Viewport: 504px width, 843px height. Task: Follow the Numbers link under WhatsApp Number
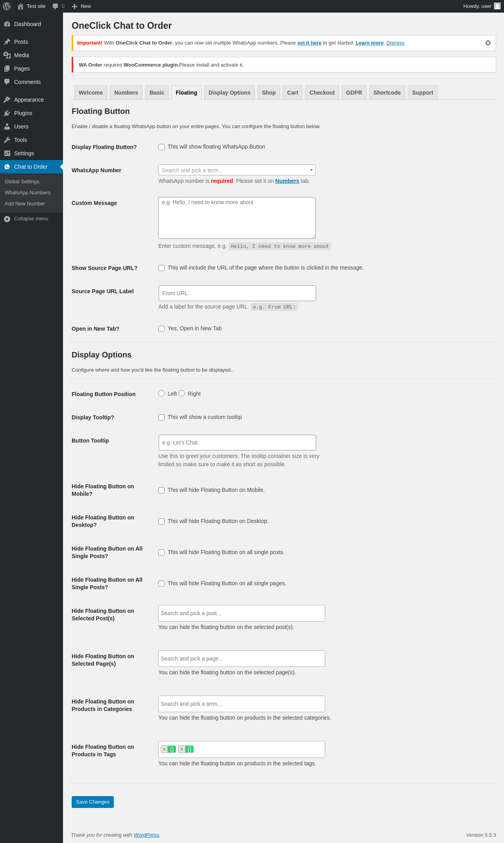point(287,181)
